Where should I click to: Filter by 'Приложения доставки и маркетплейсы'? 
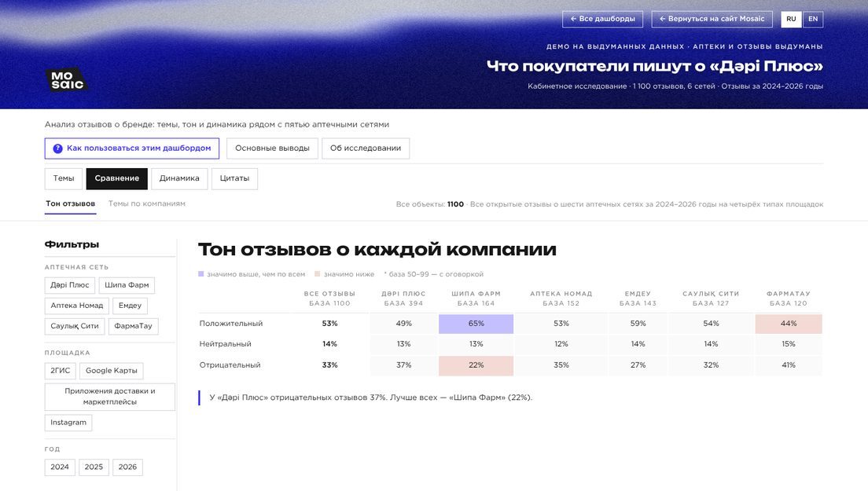(109, 397)
